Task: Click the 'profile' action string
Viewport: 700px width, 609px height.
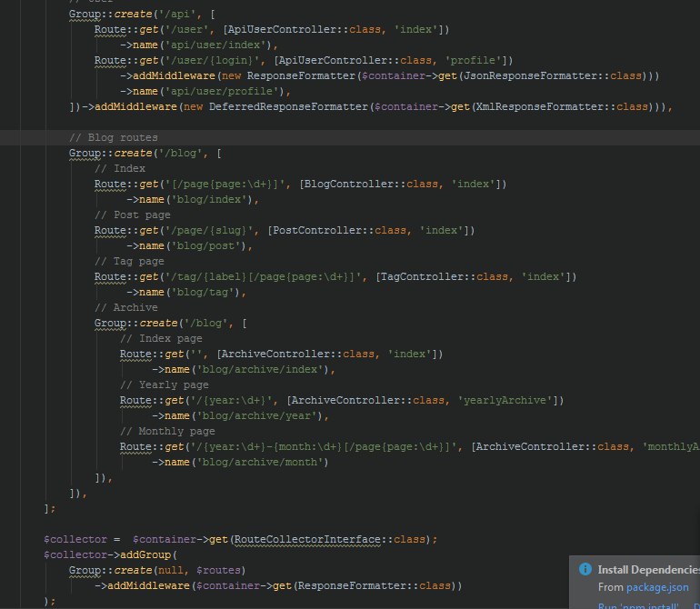Action: tap(473, 60)
